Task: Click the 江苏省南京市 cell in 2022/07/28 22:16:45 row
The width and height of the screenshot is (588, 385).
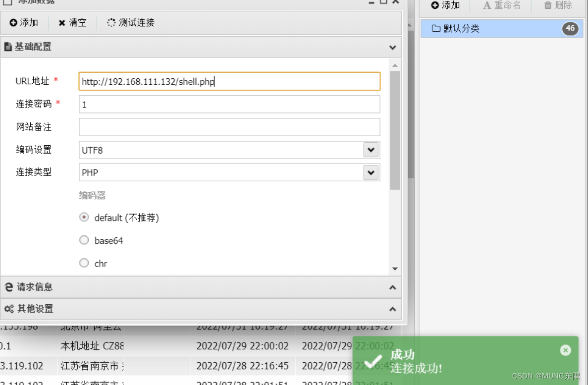Action: pos(92,366)
